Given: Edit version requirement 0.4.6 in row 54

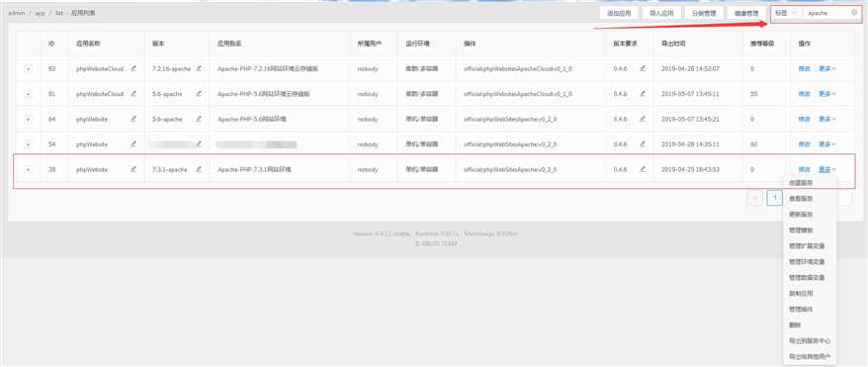Looking at the screenshot, I should (x=643, y=143).
